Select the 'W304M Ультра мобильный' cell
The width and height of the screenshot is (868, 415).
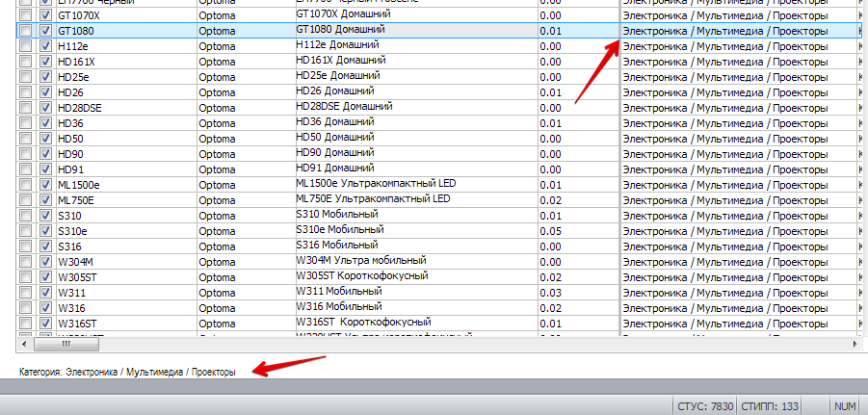(416, 262)
